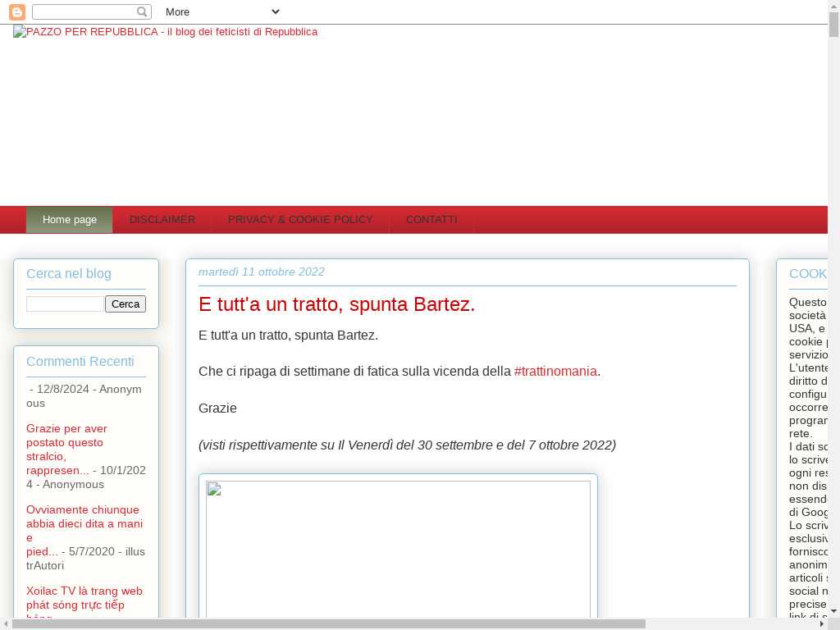Open post title 'E tutt'a un tratto, spunta Bartez.'
Screen dimensions: 840x630
point(336,304)
